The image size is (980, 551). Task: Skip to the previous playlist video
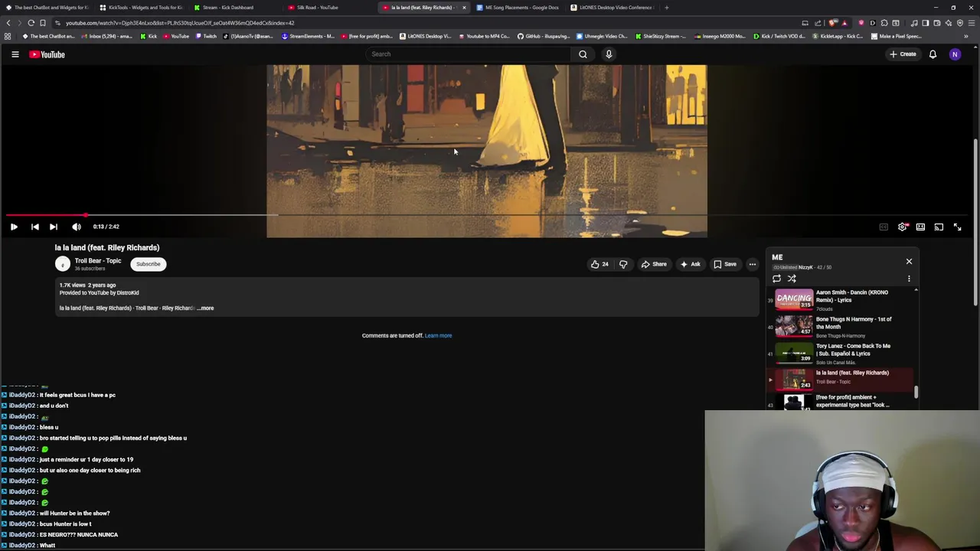coord(34,227)
